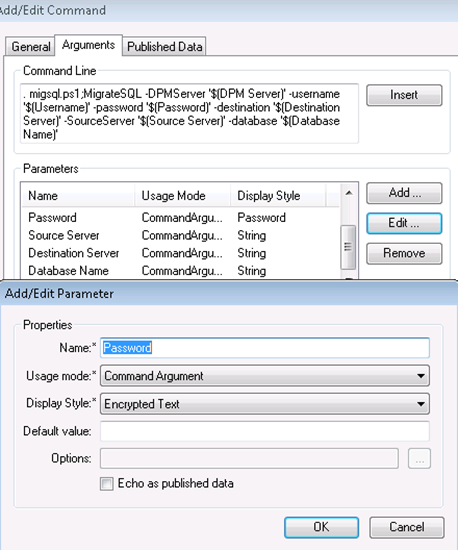Open the Display Style dropdown
Viewport: 458px width, 550px height.
265,404
